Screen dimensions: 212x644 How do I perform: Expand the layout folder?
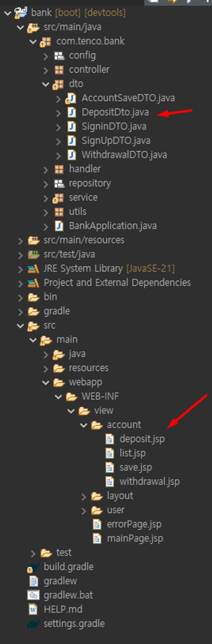tap(84, 496)
